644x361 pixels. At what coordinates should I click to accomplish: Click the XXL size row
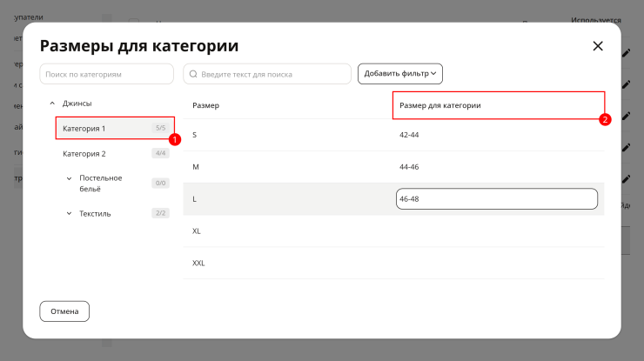pos(393,263)
